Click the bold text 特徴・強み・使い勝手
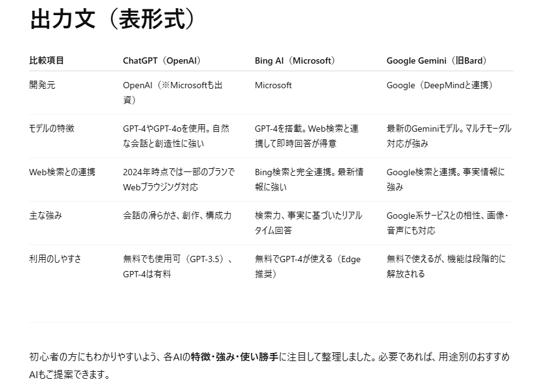Screen dimensions: 550x392 click(235, 357)
